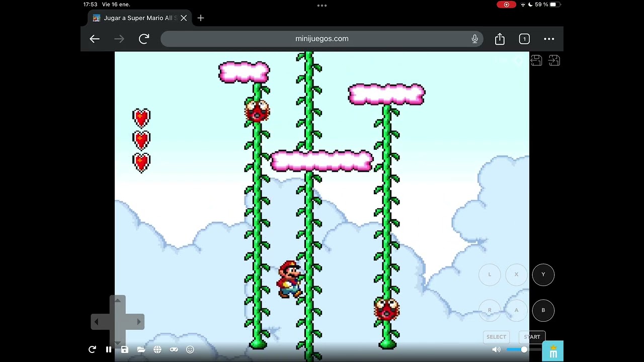Open the netplay globe icon
The height and width of the screenshot is (362, 644).
[157, 349]
